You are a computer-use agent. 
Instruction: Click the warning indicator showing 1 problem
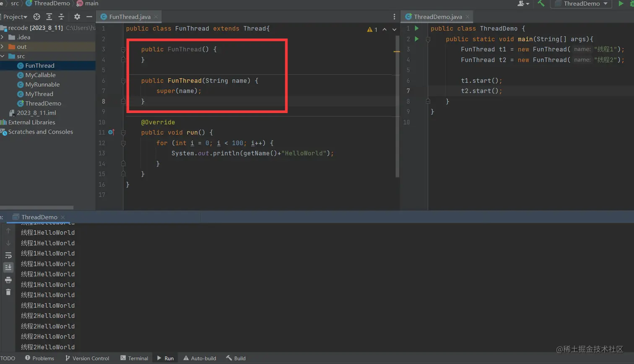click(372, 29)
